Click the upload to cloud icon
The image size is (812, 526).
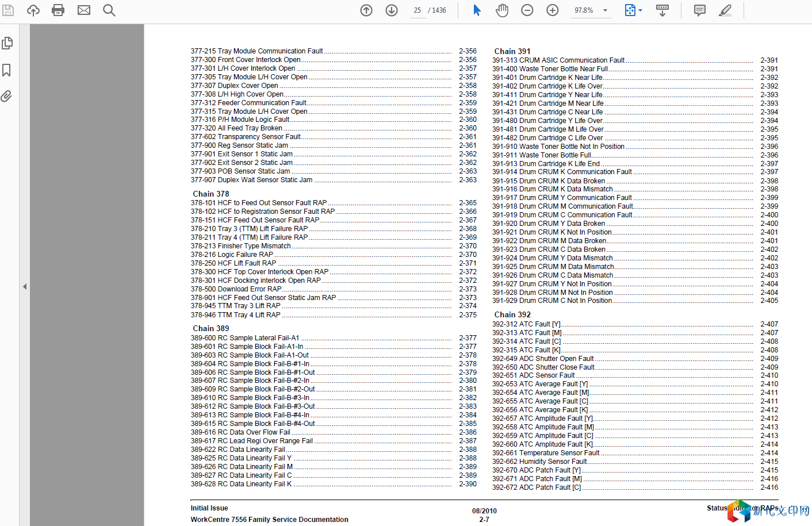point(33,10)
